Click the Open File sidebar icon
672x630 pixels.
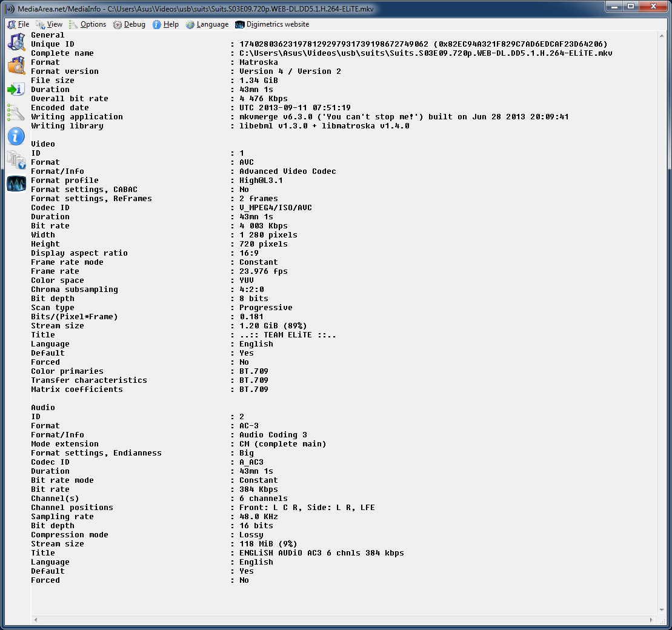click(x=16, y=42)
